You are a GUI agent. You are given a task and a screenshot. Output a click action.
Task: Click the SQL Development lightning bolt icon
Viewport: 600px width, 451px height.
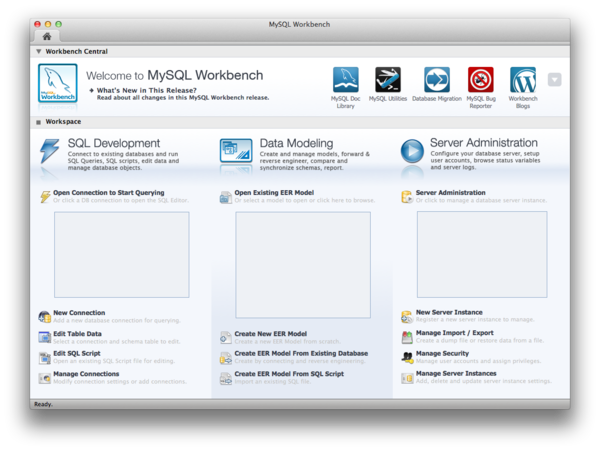click(x=50, y=151)
